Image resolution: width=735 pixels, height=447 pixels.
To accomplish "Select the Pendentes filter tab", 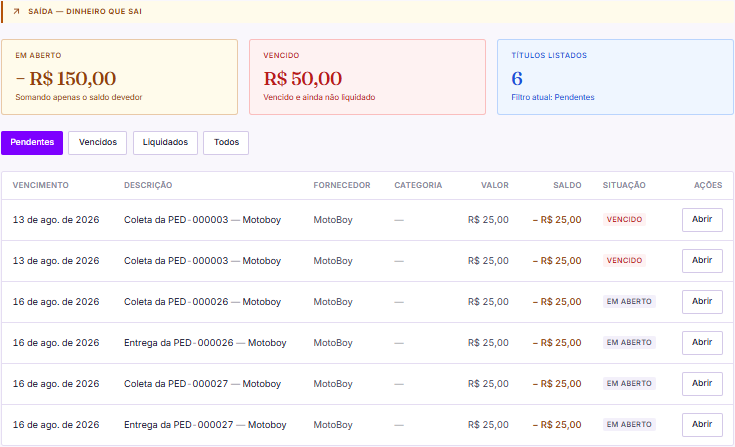I will pyautogui.click(x=32, y=142).
